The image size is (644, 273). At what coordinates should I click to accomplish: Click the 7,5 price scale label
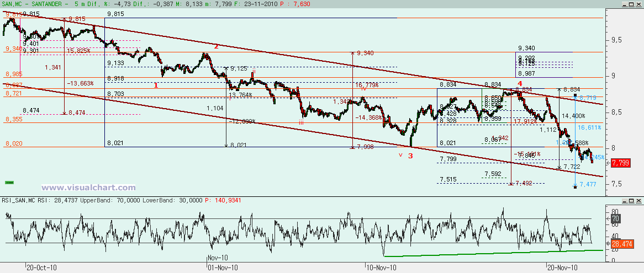616,184
